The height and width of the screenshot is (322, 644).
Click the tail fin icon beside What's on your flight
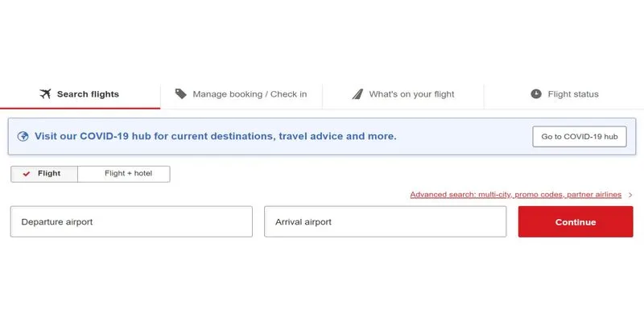click(x=357, y=94)
